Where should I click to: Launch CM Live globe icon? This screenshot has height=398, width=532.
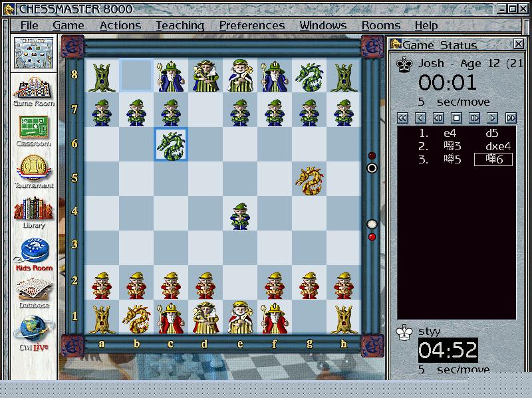tap(34, 334)
